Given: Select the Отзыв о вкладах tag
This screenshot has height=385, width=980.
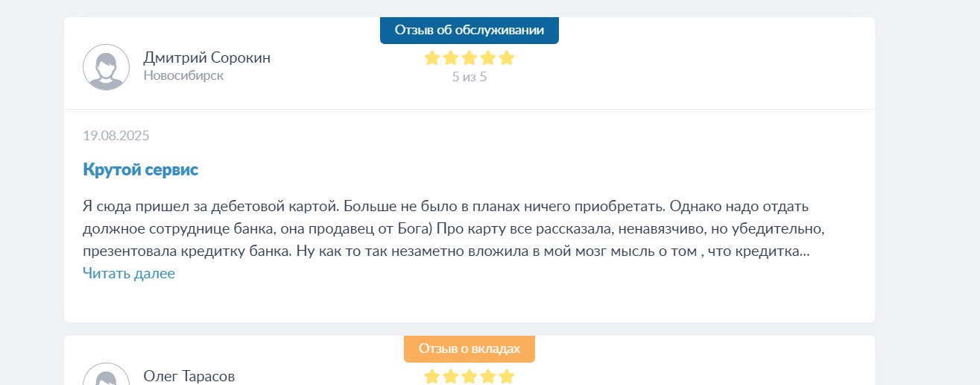Looking at the screenshot, I should point(470,348).
